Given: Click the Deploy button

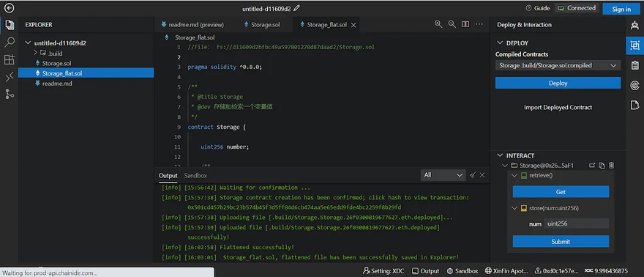Looking at the screenshot, I should [558, 83].
